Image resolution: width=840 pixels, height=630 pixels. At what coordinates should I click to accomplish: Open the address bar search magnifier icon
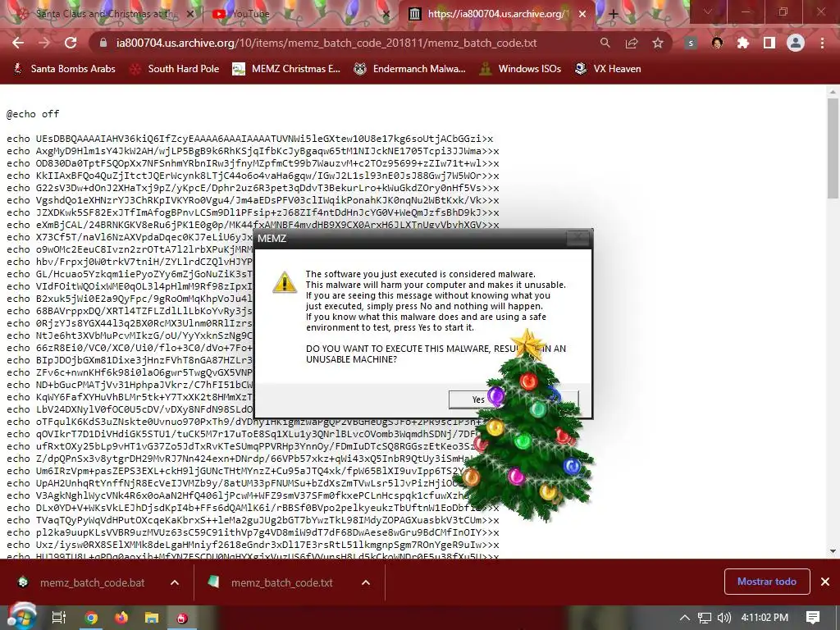605,43
